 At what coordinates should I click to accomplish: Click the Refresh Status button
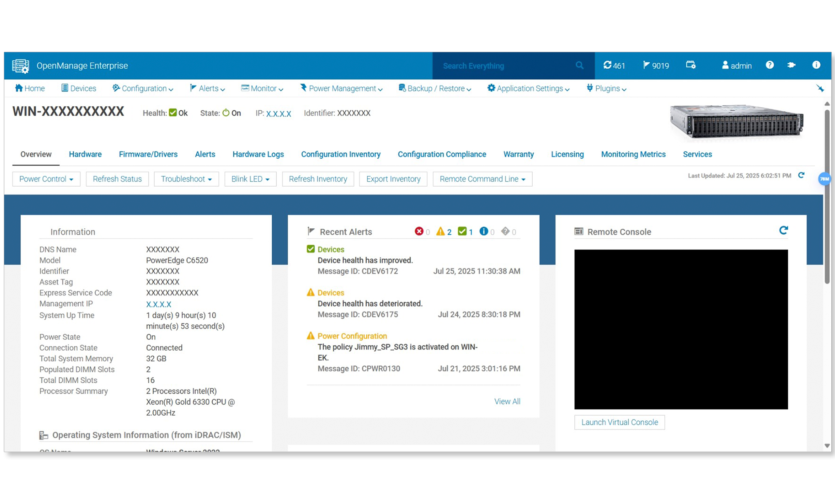coord(117,179)
